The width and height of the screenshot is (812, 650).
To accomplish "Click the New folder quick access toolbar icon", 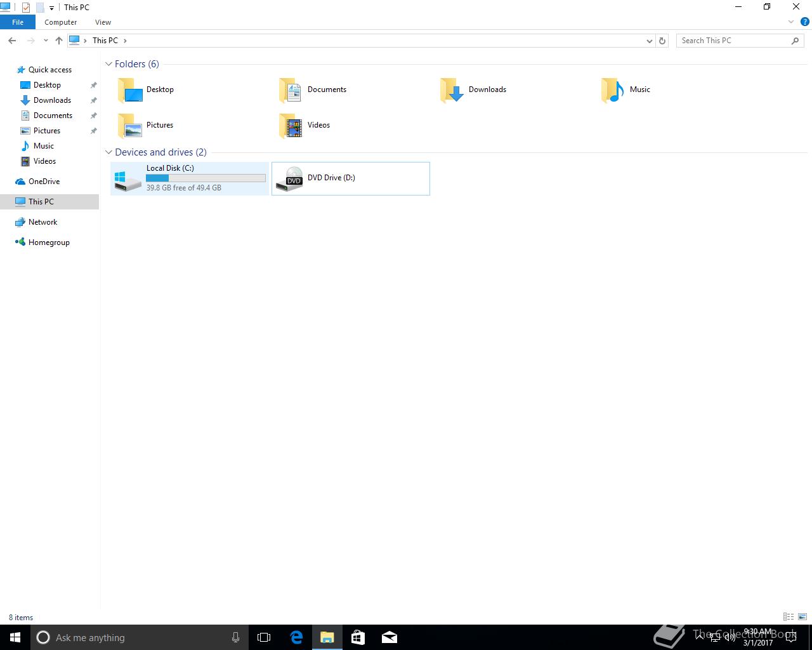I will [x=39, y=8].
